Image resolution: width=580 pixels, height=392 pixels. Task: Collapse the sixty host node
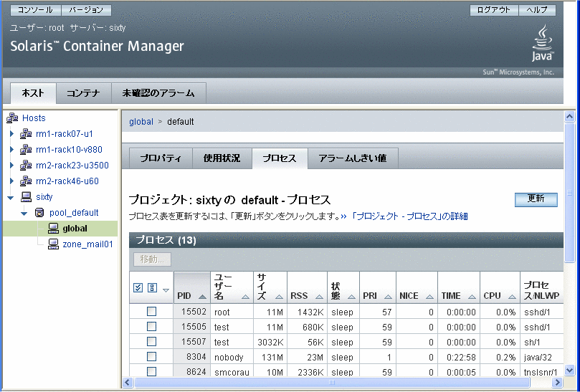pyautogui.click(x=11, y=198)
